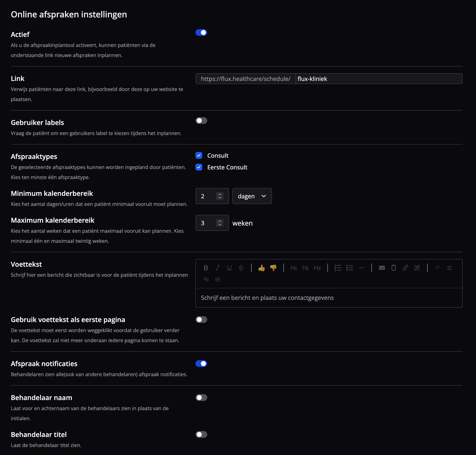Insert phone link via mobile icon
The height and width of the screenshot is (455, 476).
coord(394,268)
